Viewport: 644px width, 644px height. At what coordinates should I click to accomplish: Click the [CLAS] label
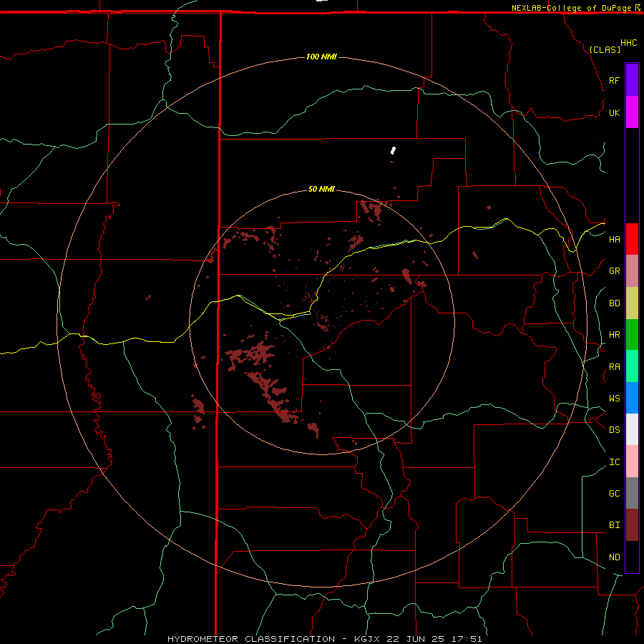(x=605, y=49)
